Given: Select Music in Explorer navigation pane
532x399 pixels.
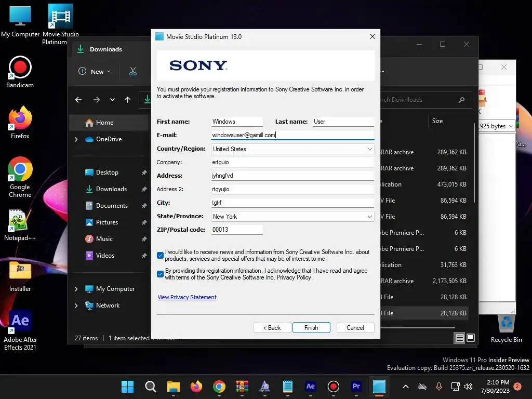Looking at the screenshot, I should [109, 239].
